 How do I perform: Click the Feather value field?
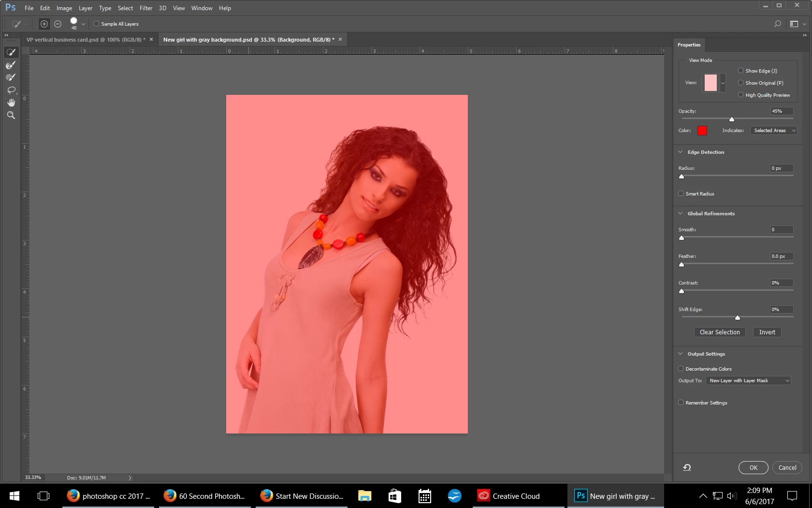pyautogui.click(x=782, y=256)
